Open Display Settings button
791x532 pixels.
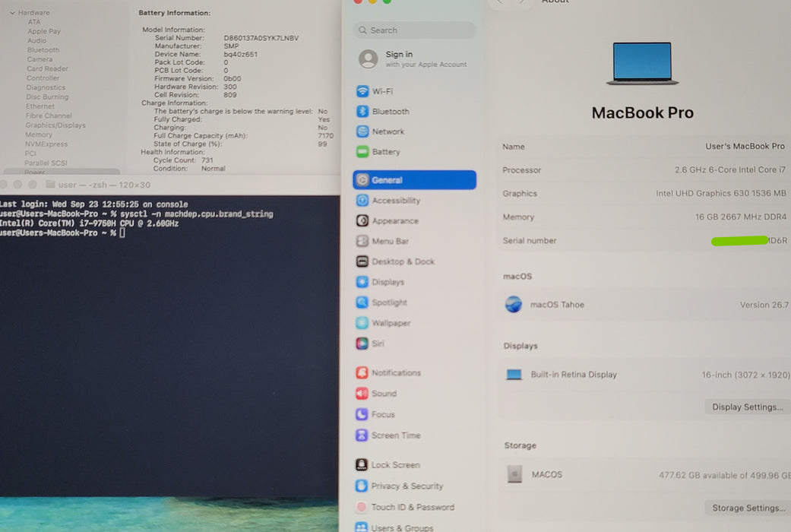[x=748, y=407]
